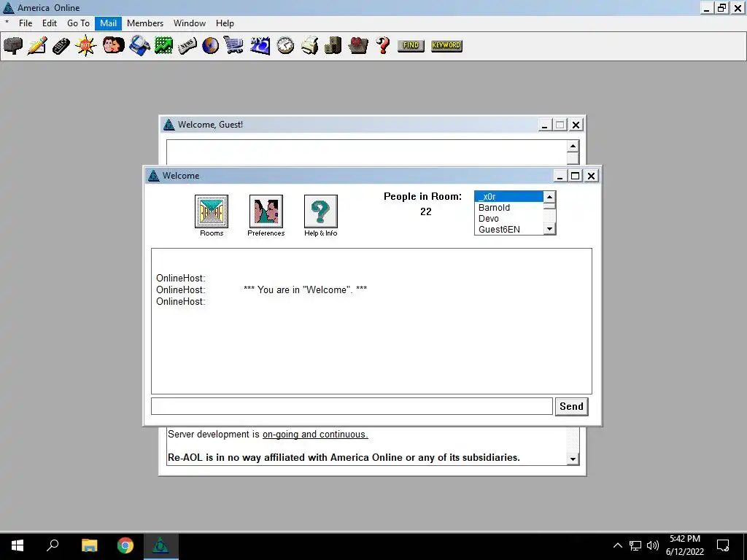Image resolution: width=747 pixels, height=560 pixels.
Task: Click the disk and magnifier File Search icon
Action: click(x=139, y=46)
